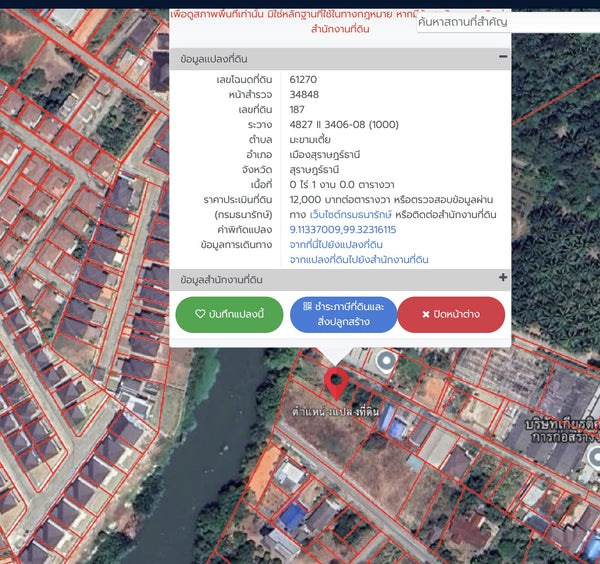Select the area value 0 ไร่ 1 งาน 0.0 ตารางวา
Screen dimensions: 600x564
[x=342, y=185]
